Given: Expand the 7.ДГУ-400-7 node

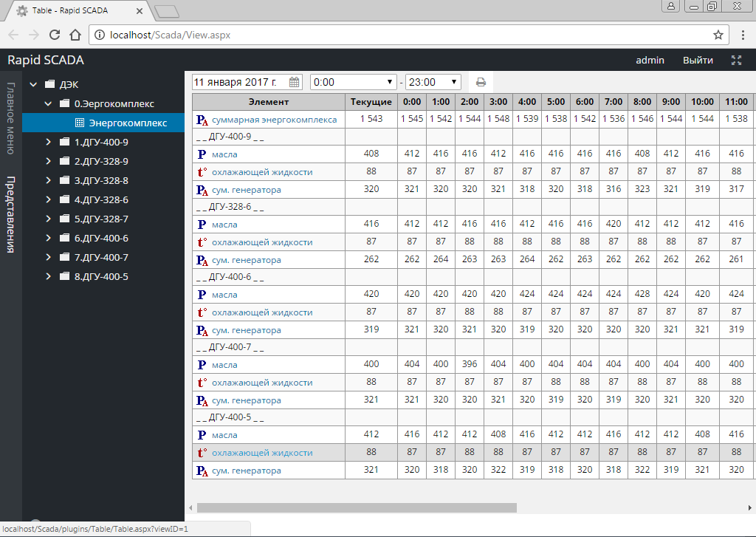Looking at the screenshot, I should coord(48,257).
